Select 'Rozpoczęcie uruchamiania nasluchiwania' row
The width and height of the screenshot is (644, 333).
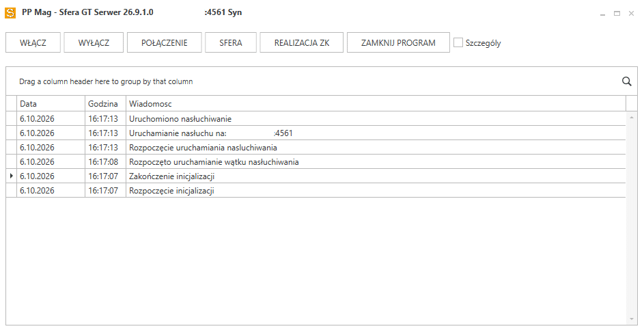point(316,148)
